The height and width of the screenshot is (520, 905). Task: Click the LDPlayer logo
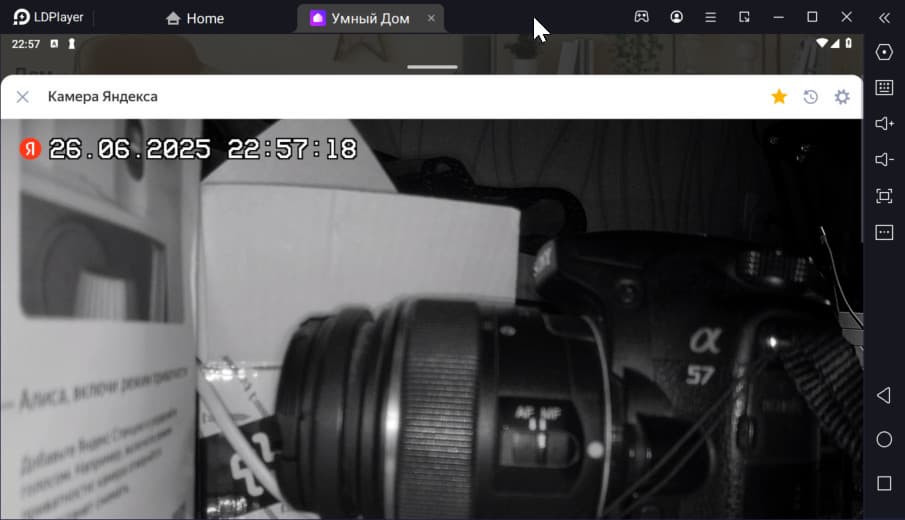48,17
